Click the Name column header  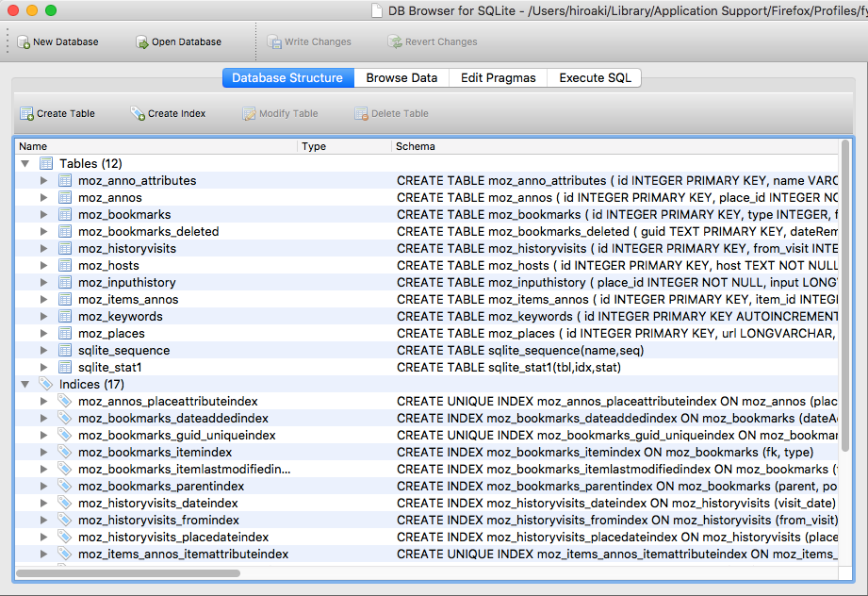click(x=156, y=146)
